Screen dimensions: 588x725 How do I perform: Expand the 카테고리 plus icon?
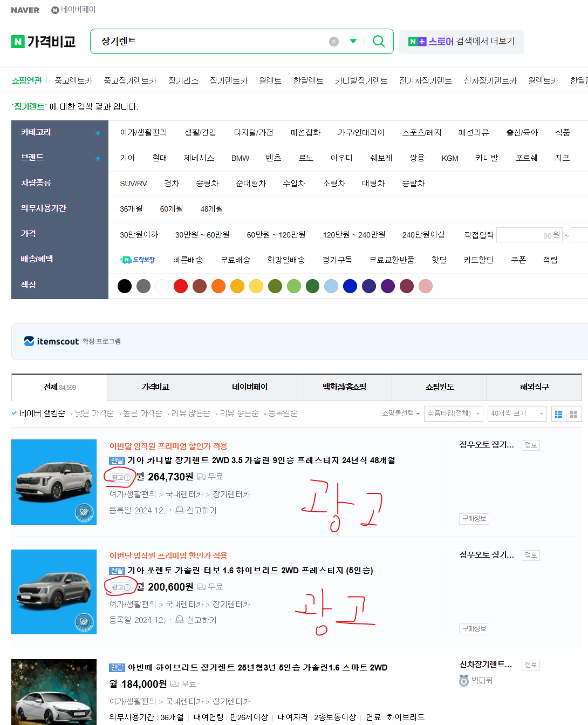pyautogui.click(x=98, y=133)
